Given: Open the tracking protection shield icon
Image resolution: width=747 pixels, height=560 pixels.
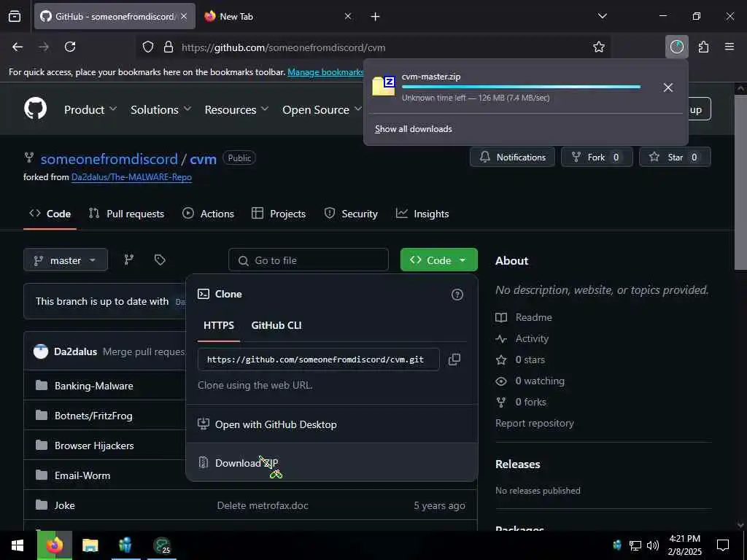Looking at the screenshot, I should coord(148,47).
